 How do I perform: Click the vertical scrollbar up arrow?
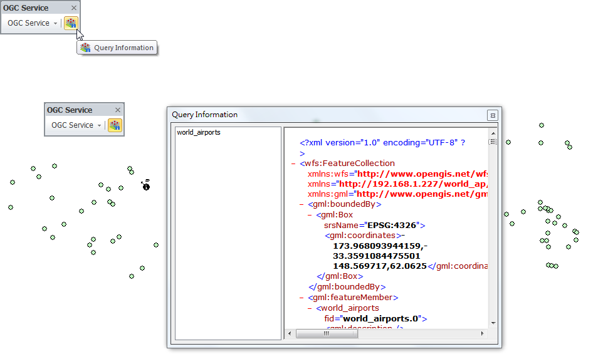click(x=493, y=133)
